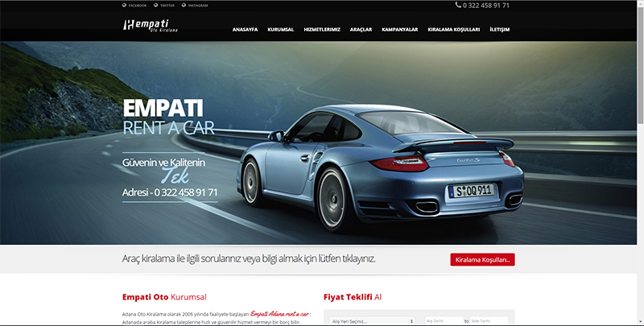Click the phone icon in the header
This screenshot has height=326, width=644.
tap(458, 5)
